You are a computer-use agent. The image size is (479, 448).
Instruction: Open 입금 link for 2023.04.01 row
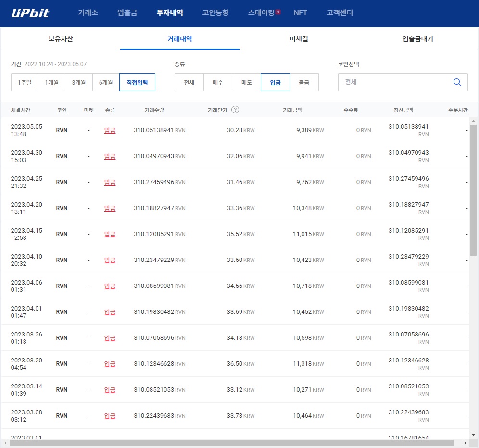(x=110, y=312)
